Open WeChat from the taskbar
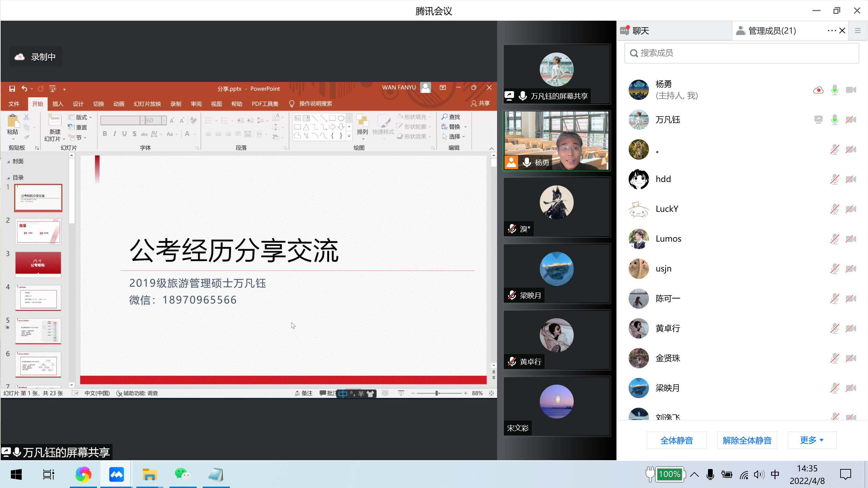868x488 pixels. [183, 474]
